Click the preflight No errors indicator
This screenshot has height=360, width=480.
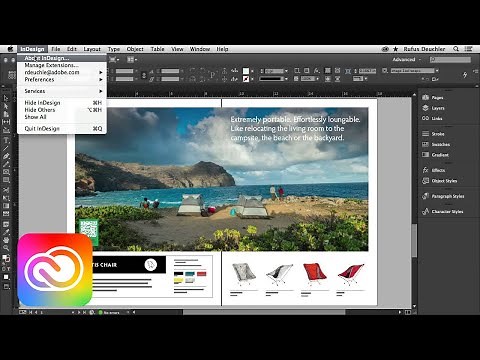(109, 312)
